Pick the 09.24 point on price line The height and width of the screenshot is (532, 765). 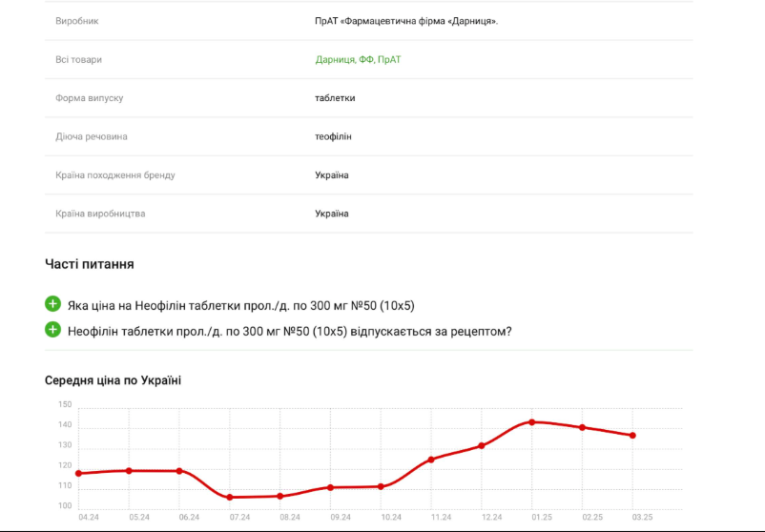330,487
